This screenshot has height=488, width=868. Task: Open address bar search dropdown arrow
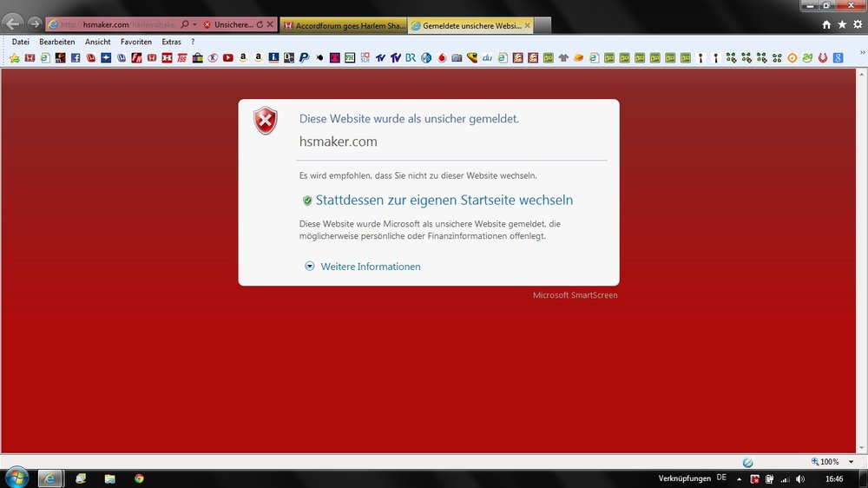tap(195, 25)
